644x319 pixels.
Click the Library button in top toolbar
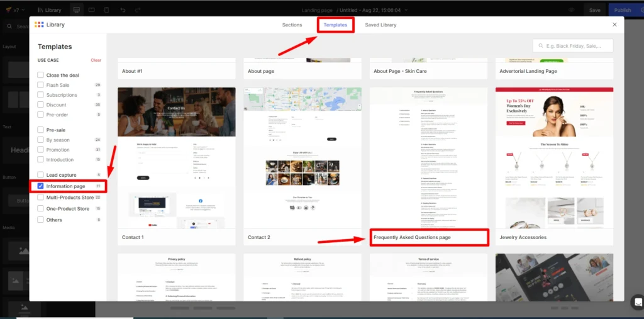(49, 10)
